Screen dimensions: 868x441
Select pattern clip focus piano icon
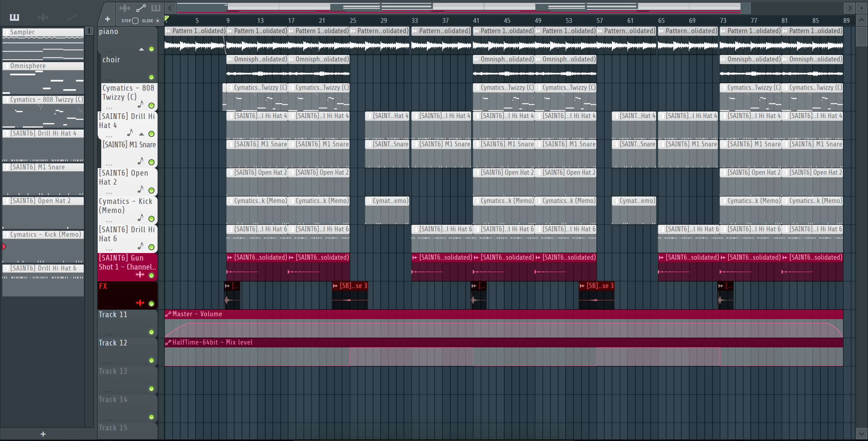(x=156, y=8)
